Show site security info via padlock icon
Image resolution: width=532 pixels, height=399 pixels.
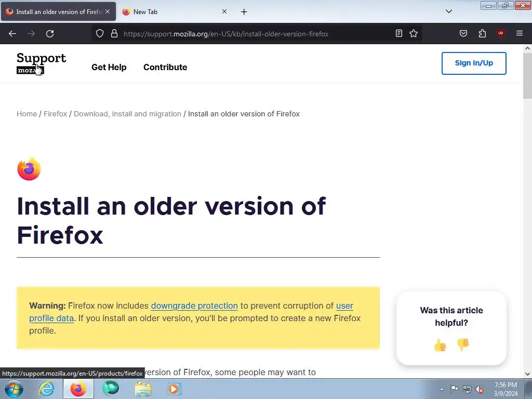pyautogui.click(x=114, y=34)
